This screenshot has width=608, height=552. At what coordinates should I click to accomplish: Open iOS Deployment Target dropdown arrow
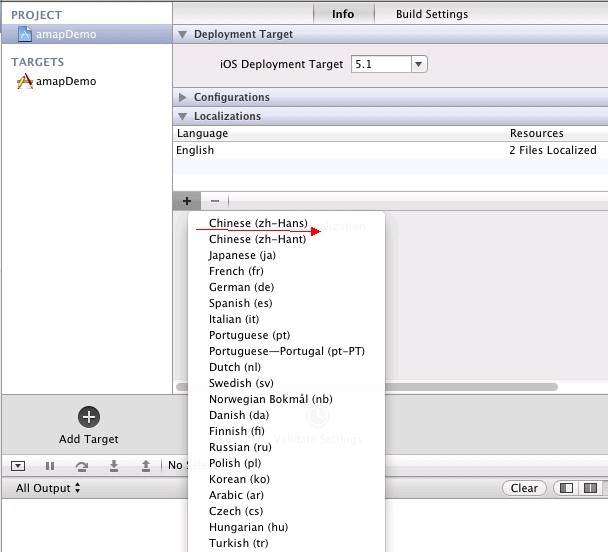419,64
